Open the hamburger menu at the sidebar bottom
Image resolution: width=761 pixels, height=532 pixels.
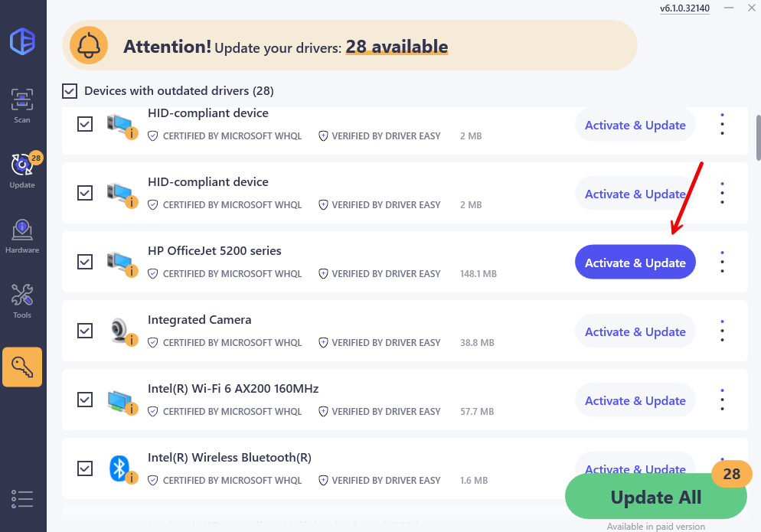point(22,498)
